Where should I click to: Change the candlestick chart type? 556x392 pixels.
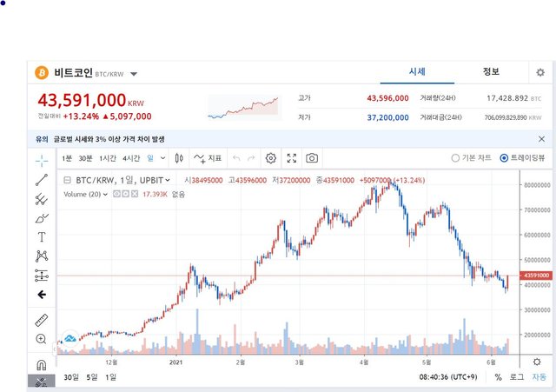[x=179, y=158]
